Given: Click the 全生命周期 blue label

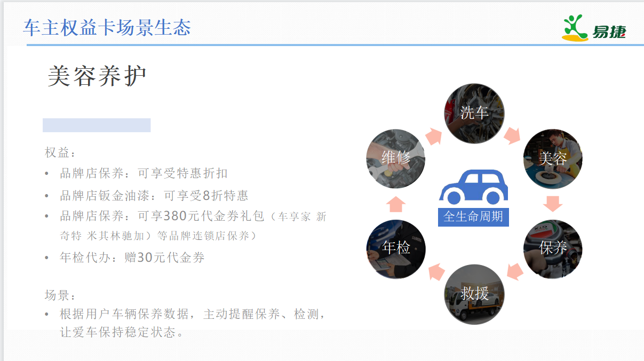Looking at the screenshot, I should [x=473, y=217].
